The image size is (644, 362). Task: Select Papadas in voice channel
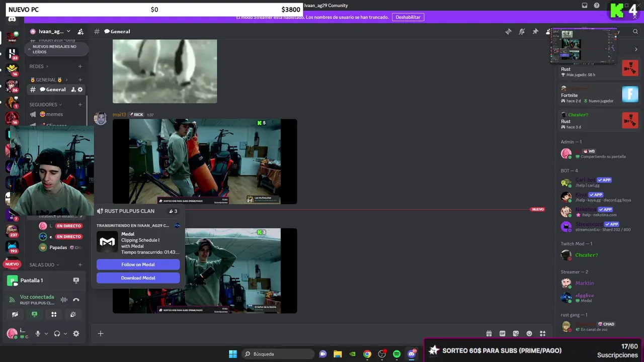58,247
